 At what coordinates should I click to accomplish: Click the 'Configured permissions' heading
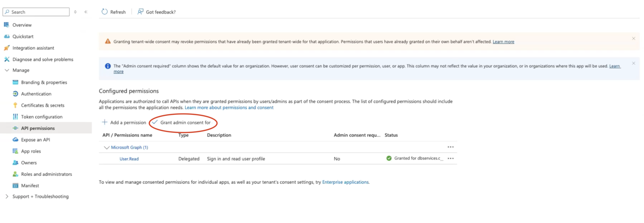[x=129, y=91]
